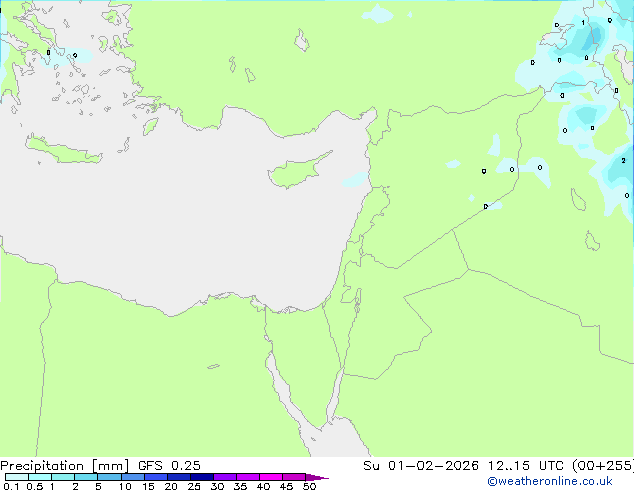Select the 'Su 01-02-2026 12..15 UTC' timestamp
The image size is (634, 490).
463,466
